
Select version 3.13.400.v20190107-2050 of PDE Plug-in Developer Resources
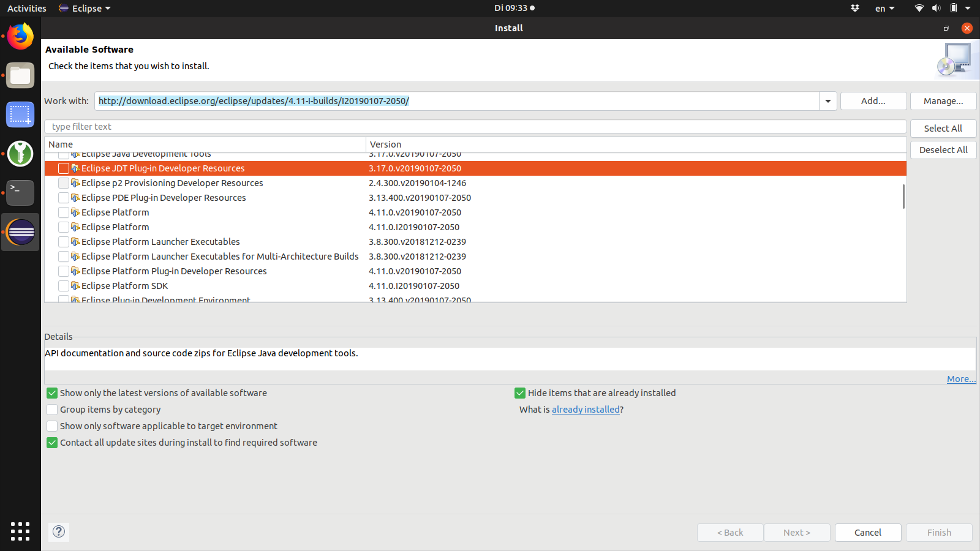pyautogui.click(x=420, y=198)
